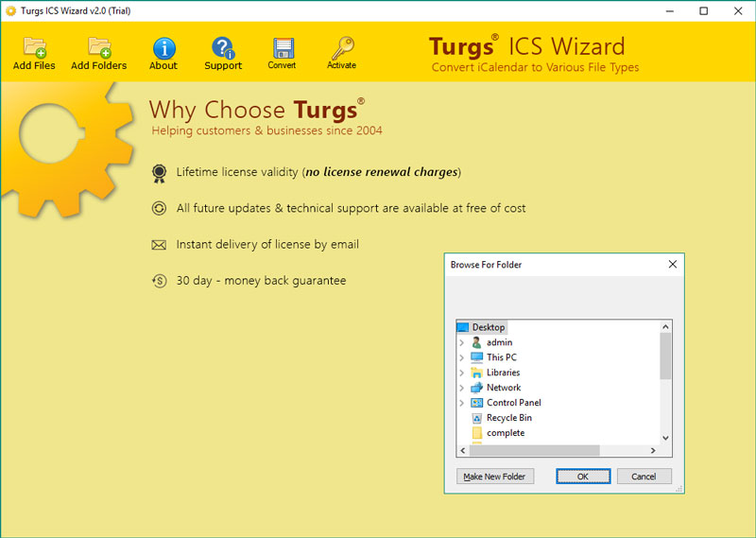Click the horizontal scroll right arrow

point(653,451)
